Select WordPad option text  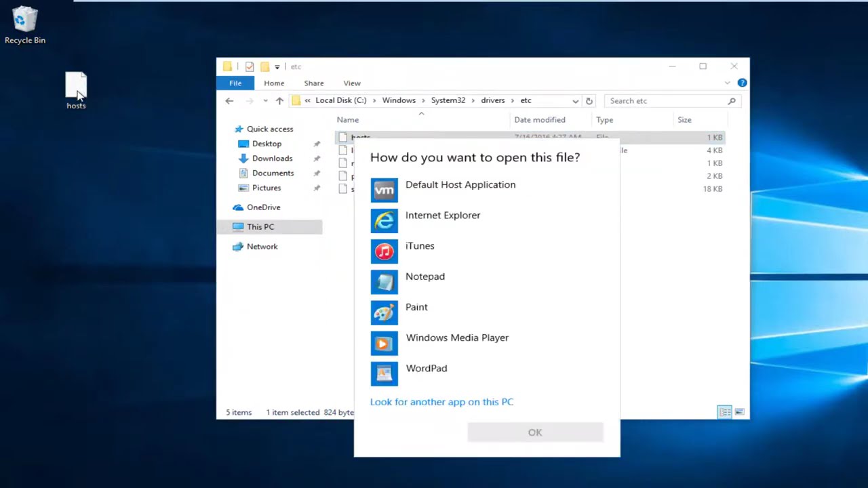click(427, 369)
